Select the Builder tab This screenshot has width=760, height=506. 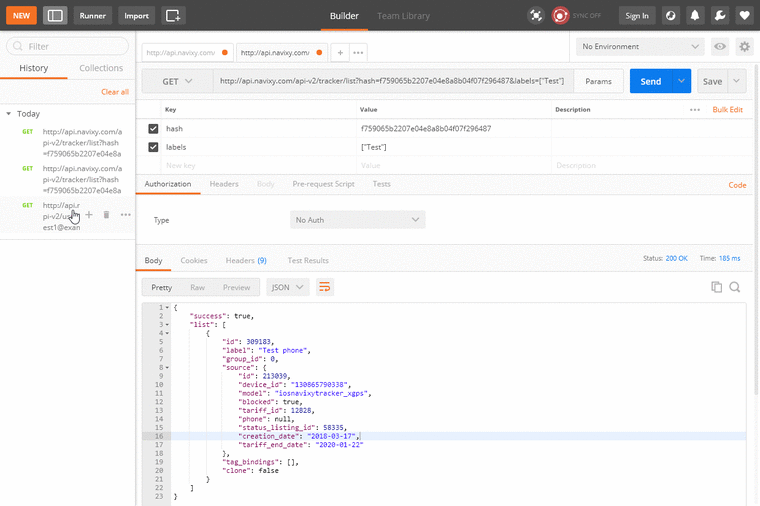pos(344,16)
